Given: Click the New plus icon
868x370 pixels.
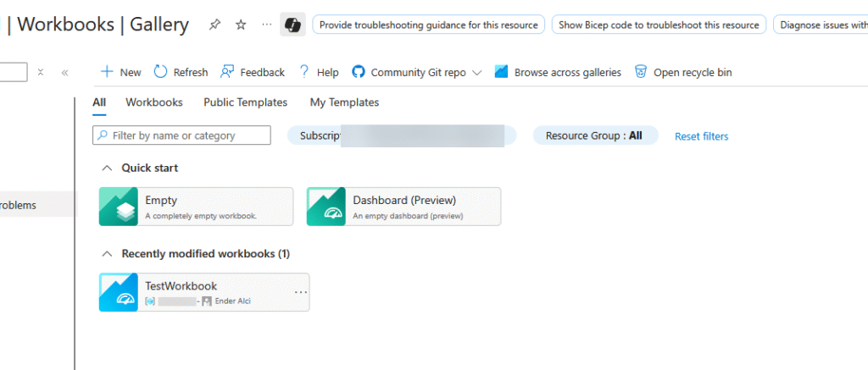Looking at the screenshot, I should 107,72.
